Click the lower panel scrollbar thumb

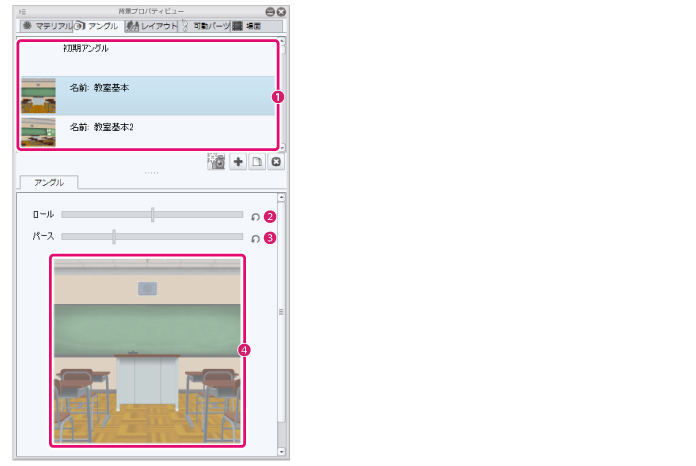[281, 312]
